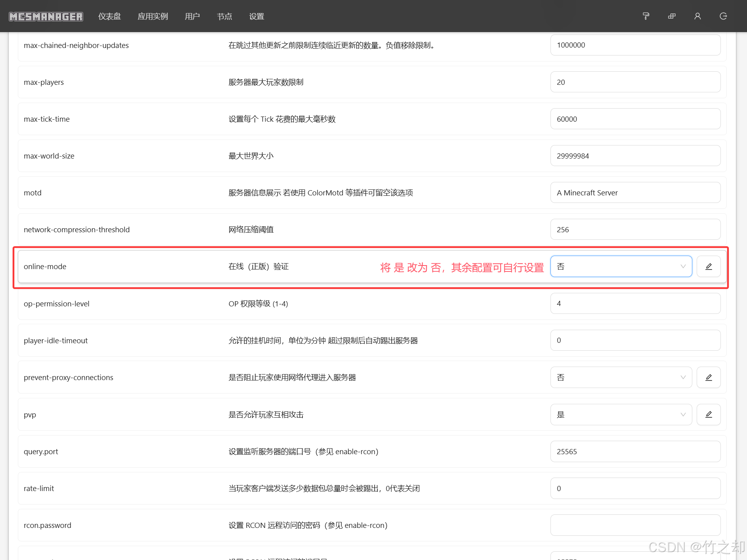Click the MCSManager logo
Image resolution: width=747 pixels, height=560 pixels.
click(x=46, y=16)
